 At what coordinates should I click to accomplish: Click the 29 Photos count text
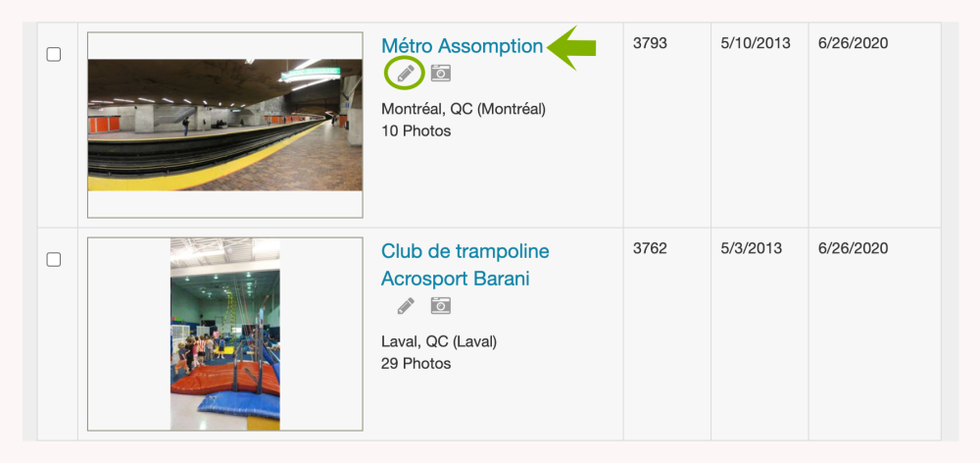click(x=416, y=363)
